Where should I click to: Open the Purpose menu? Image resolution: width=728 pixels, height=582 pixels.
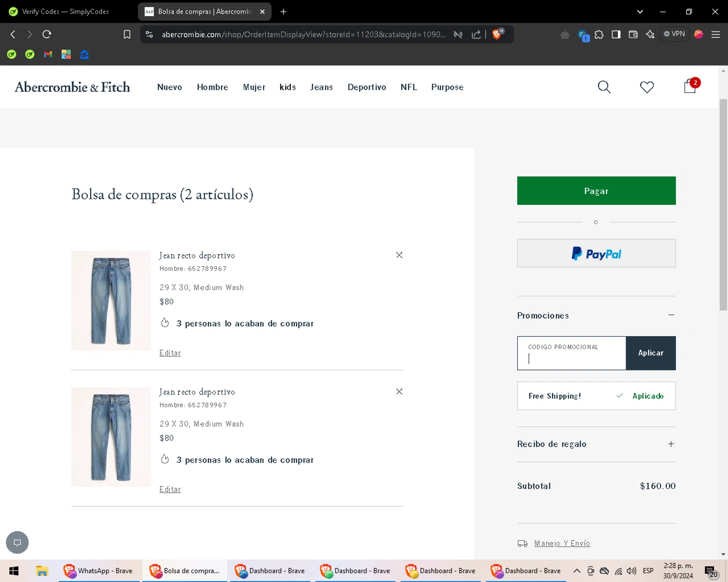(x=447, y=87)
